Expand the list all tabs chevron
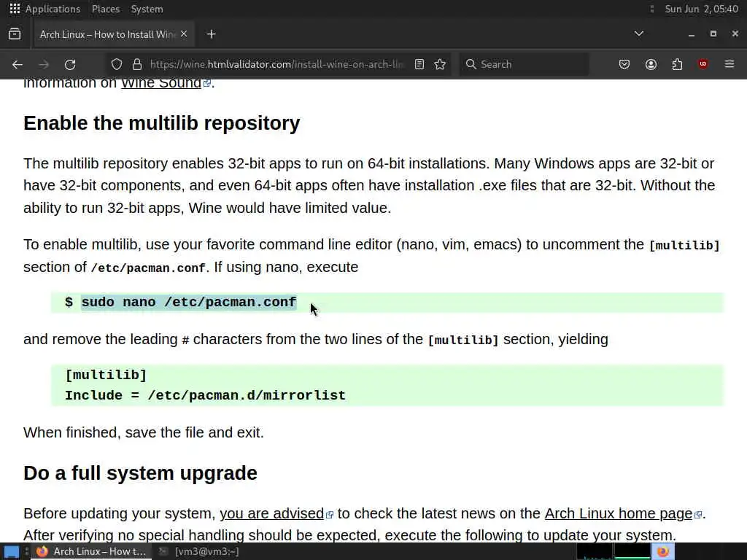The image size is (747, 560). (639, 34)
